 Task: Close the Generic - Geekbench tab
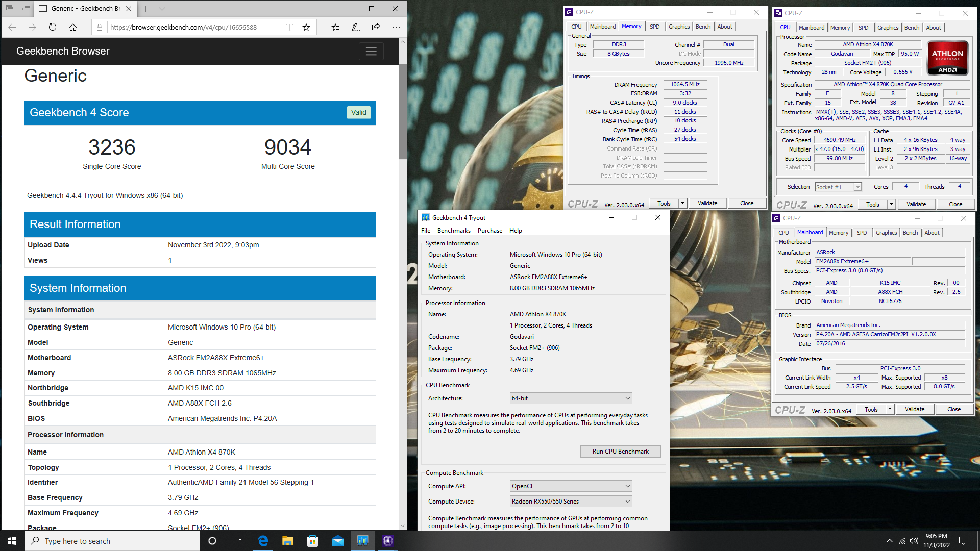tap(129, 9)
